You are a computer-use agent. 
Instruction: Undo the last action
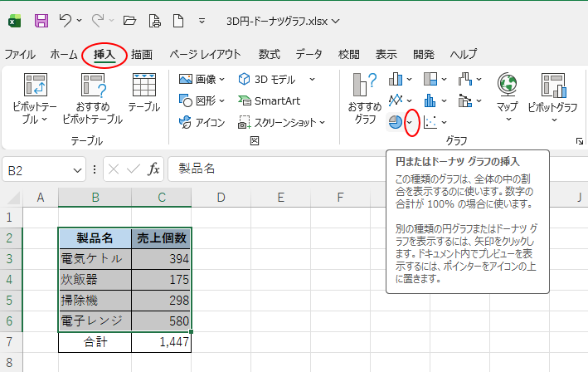66,21
